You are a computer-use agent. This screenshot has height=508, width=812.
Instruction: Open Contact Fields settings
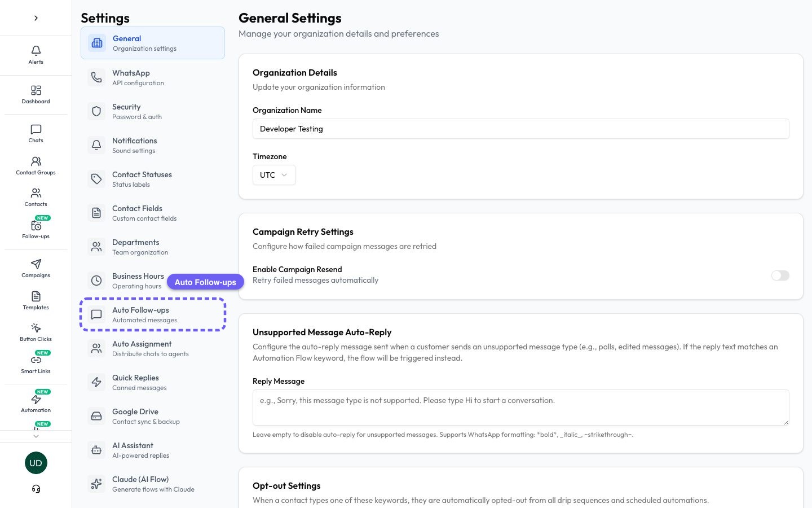153,213
